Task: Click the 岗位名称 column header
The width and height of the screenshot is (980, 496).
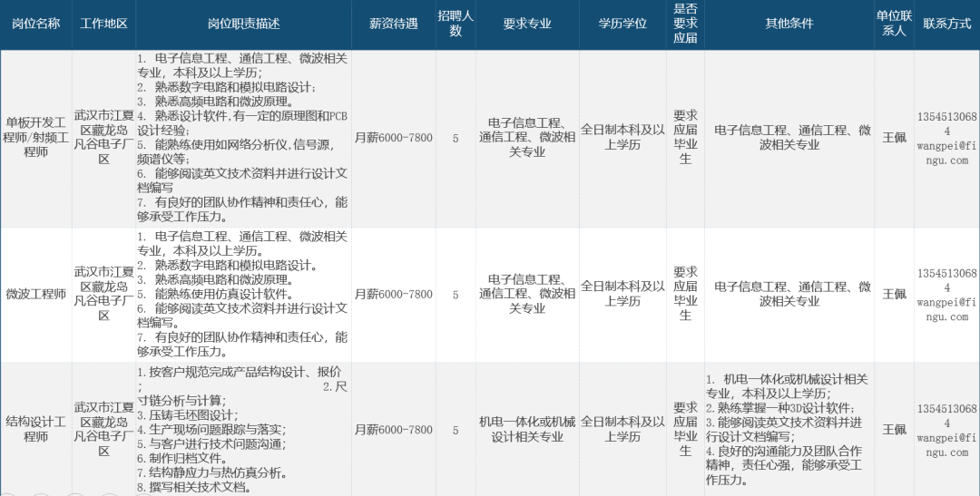Action: (36, 24)
